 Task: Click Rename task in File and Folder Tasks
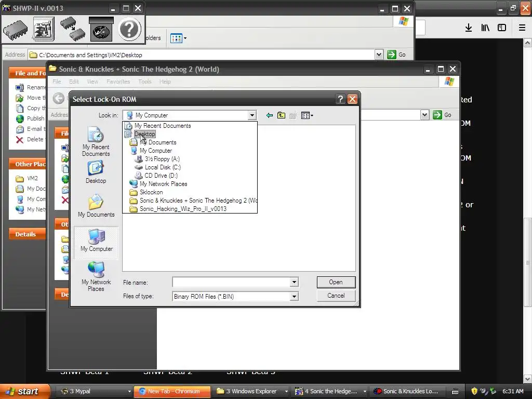(31, 87)
